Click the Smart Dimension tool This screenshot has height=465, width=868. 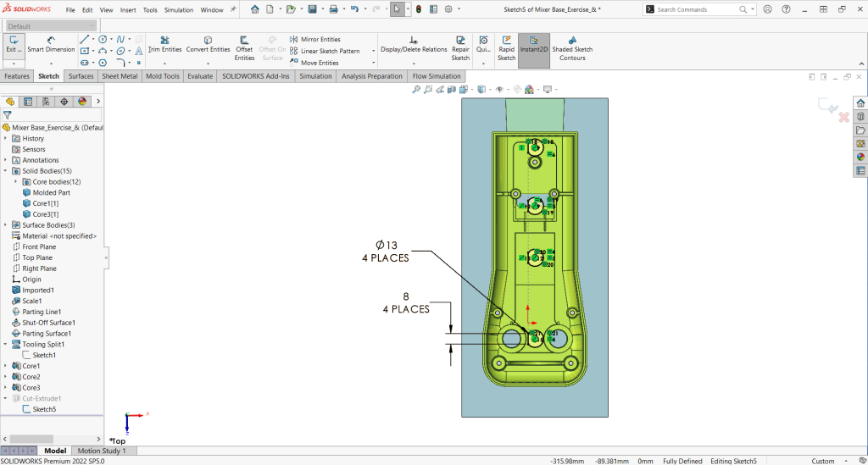click(51, 44)
